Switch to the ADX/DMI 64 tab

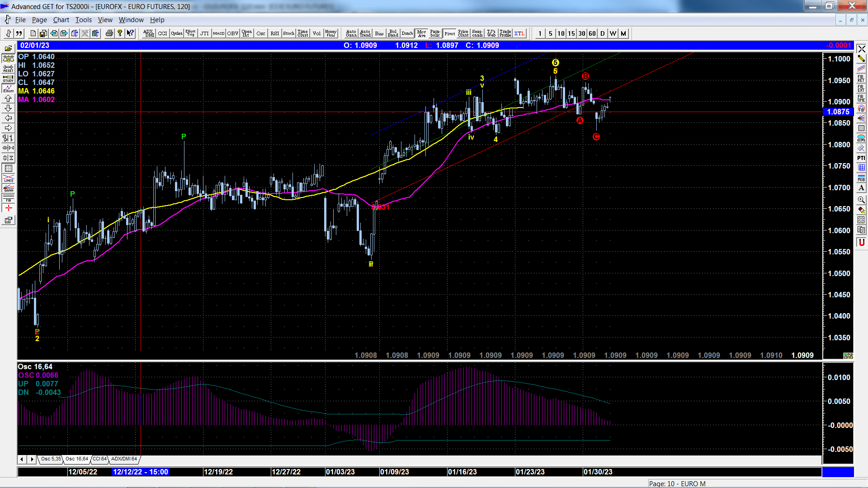click(x=124, y=459)
